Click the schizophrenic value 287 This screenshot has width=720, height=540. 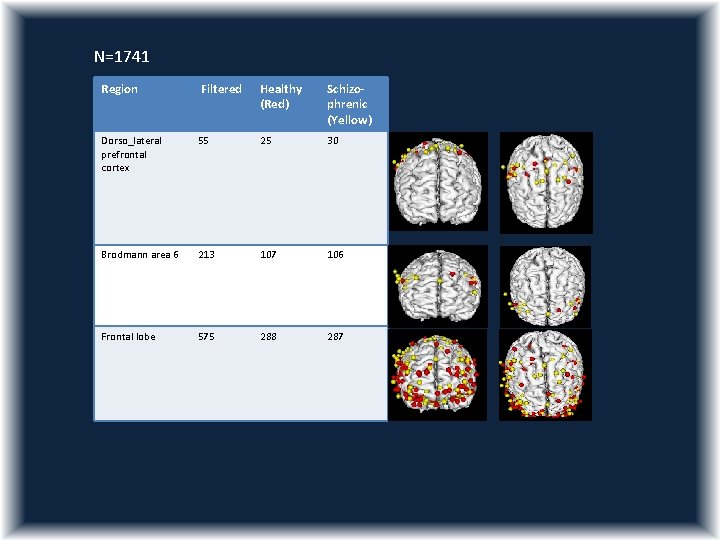point(335,337)
